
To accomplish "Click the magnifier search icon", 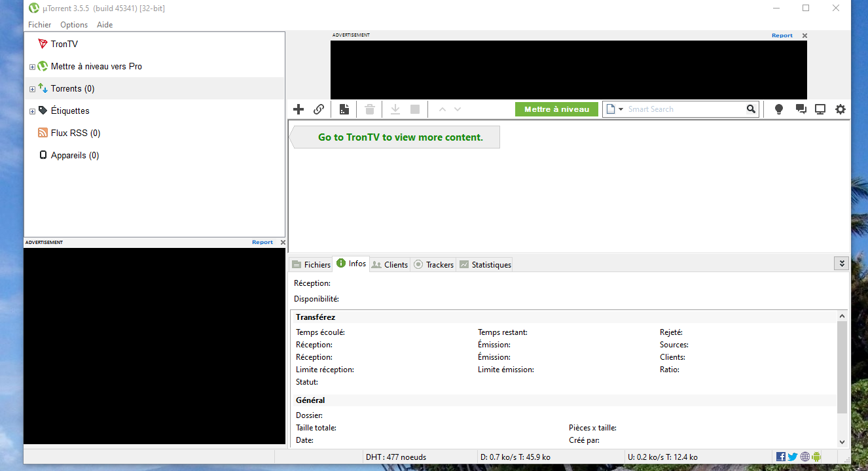I will pyautogui.click(x=751, y=109).
